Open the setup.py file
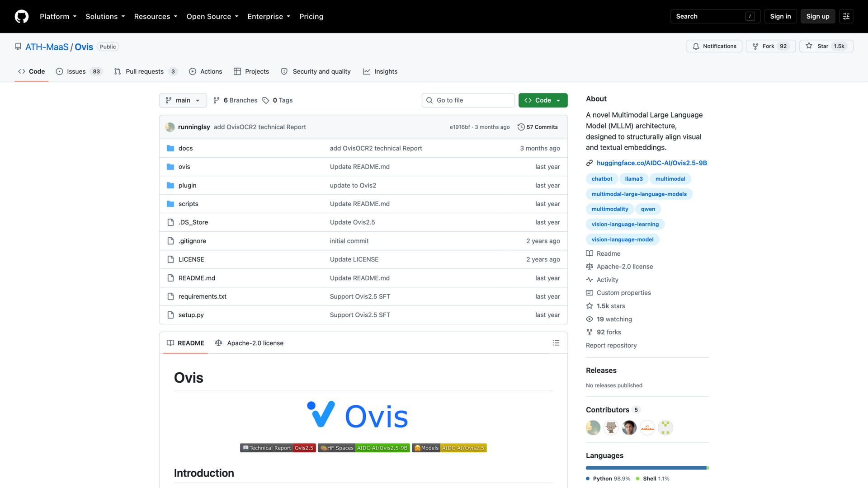Viewport: 868px width, 488px height. (191, 315)
